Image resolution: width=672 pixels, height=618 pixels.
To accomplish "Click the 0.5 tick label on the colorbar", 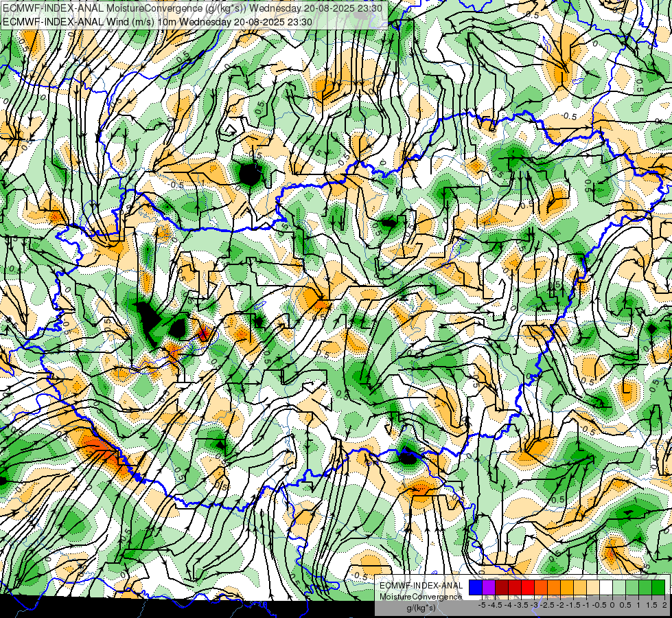I will tap(625, 605).
